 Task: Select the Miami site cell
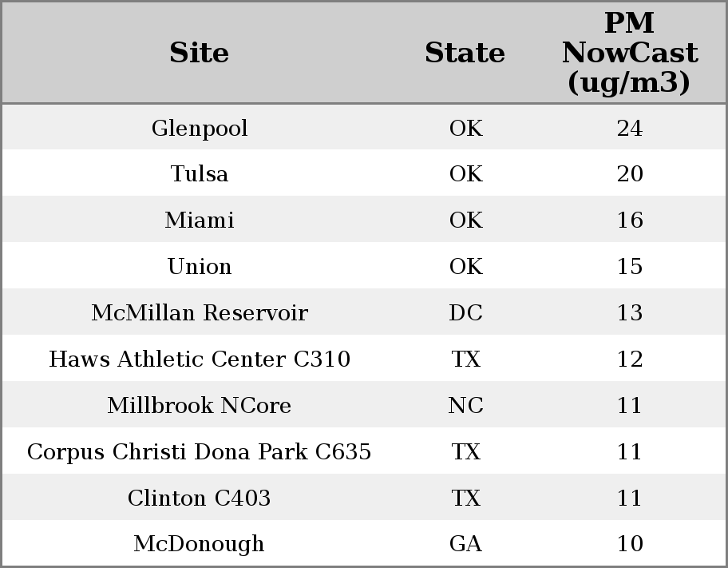200,220
